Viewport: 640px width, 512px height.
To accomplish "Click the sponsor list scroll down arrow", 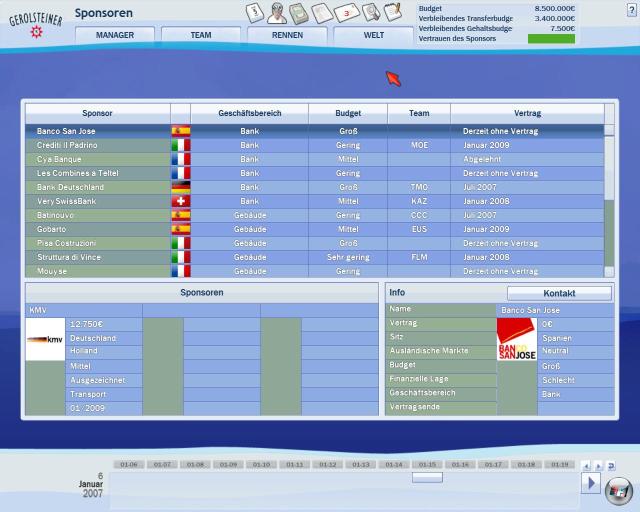I will pos(609,272).
